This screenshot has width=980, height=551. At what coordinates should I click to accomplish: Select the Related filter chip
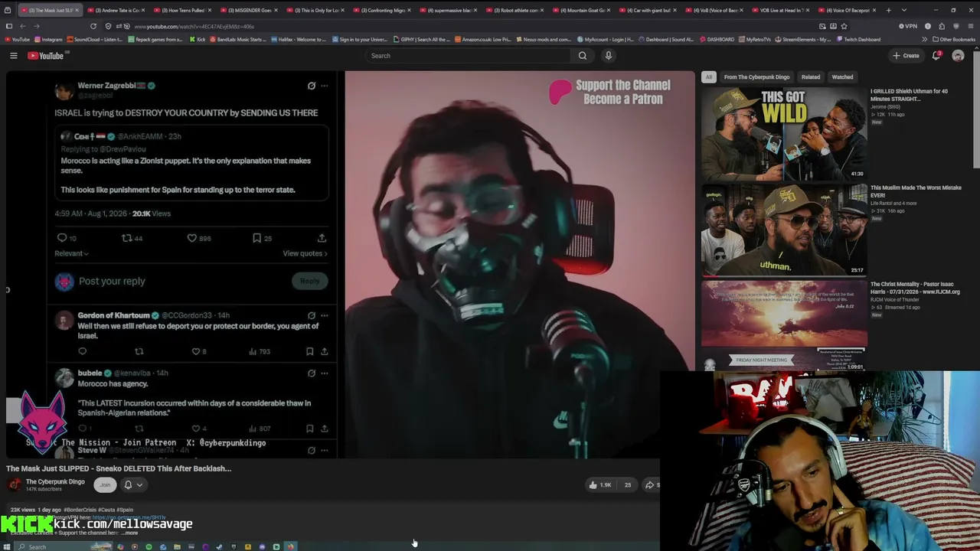tap(811, 77)
